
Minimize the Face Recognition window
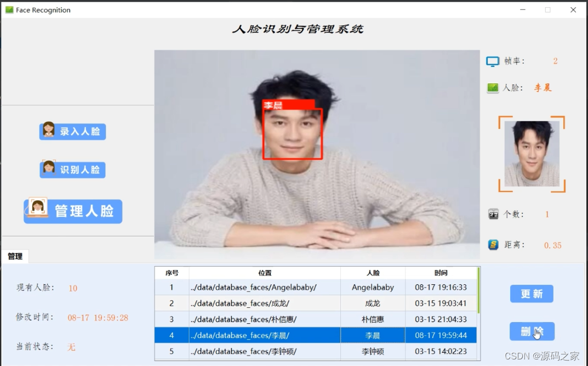523,10
